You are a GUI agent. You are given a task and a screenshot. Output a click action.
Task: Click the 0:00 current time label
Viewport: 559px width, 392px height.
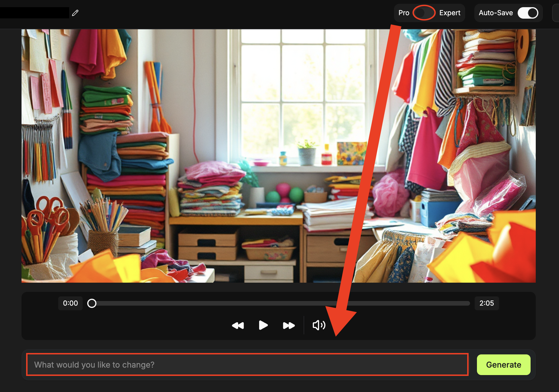(x=70, y=303)
